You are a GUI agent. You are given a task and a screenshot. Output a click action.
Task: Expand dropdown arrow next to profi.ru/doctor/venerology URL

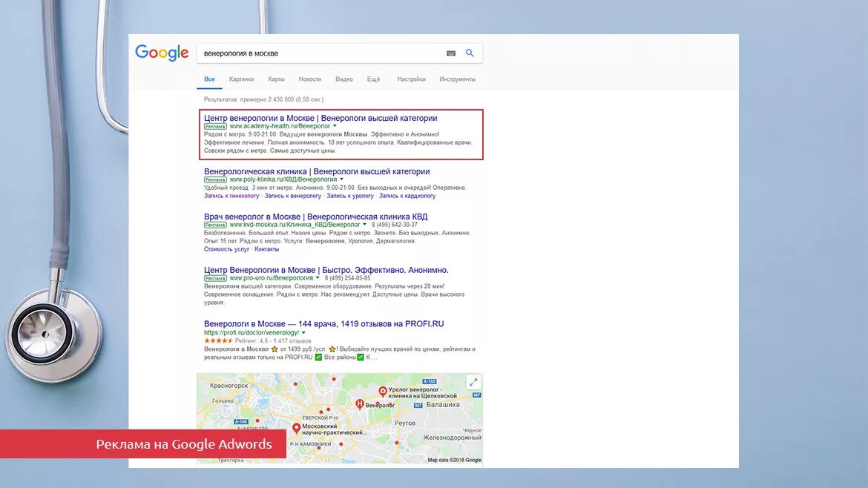pos(303,332)
